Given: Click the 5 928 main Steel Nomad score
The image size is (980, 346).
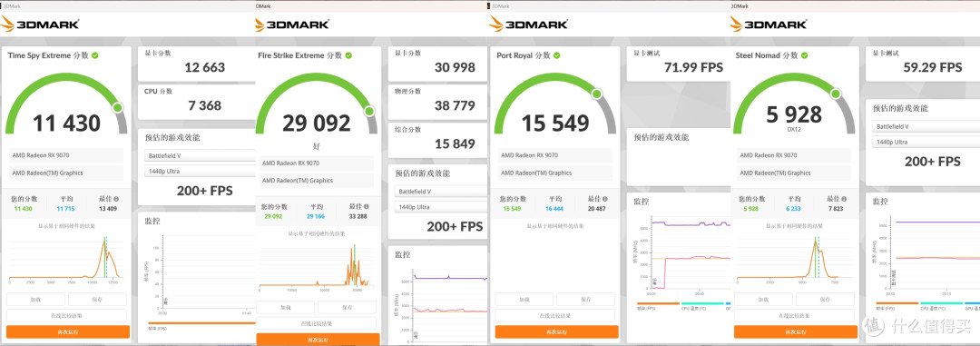Looking at the screenshot, I should [x=794, y=114].
